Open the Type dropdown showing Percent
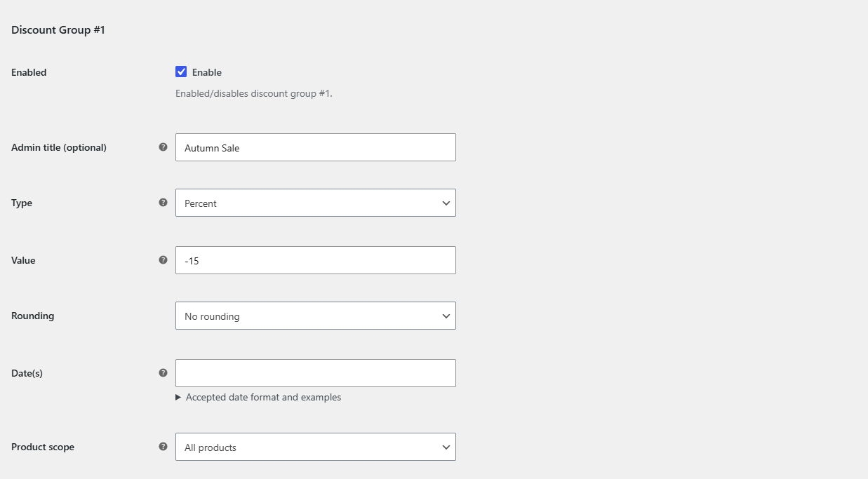Image resolution: width=868 pixels, height=479 pixels. click(316, 203)
